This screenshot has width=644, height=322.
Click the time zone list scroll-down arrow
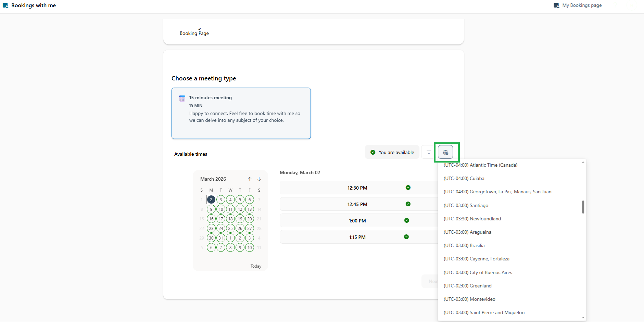tap(583, 318)
